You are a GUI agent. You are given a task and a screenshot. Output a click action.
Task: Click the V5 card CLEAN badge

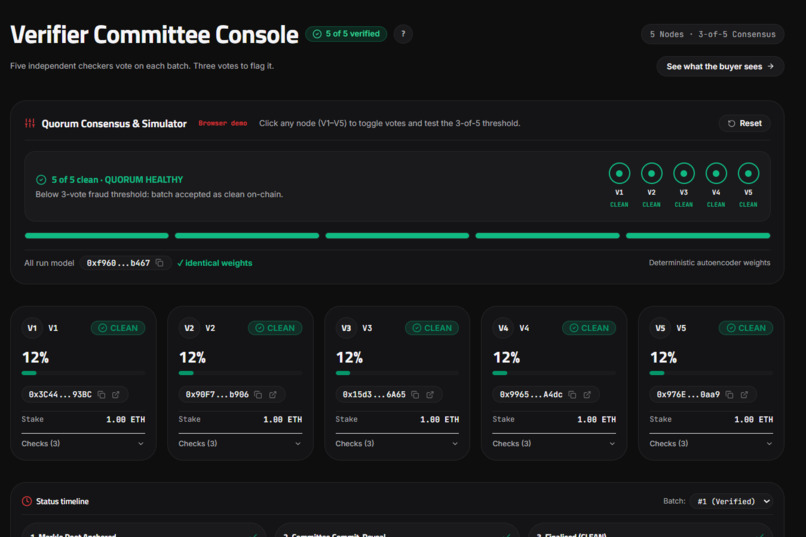point(746,328)
